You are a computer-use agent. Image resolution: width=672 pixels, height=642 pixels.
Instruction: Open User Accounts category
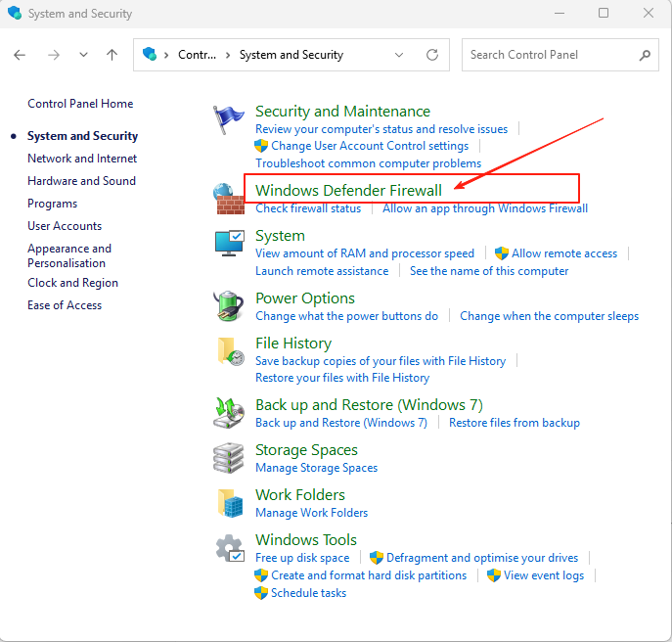65,226
